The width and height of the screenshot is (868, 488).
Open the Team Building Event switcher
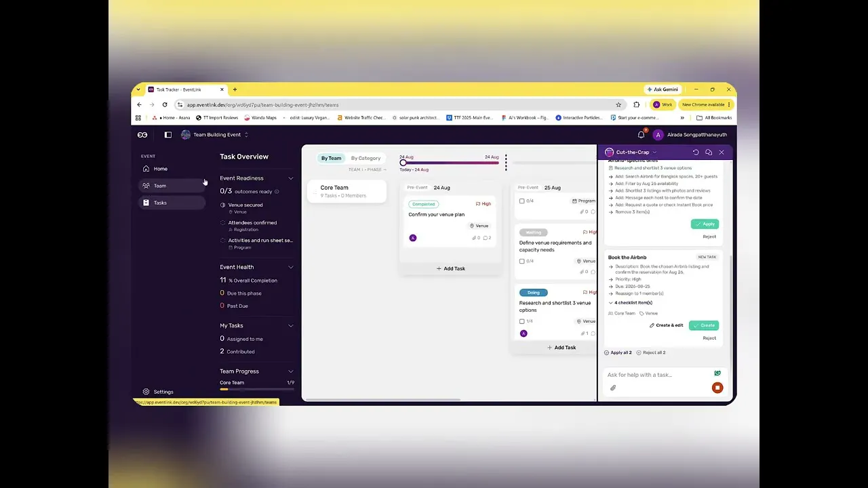(x=215, y=135)
